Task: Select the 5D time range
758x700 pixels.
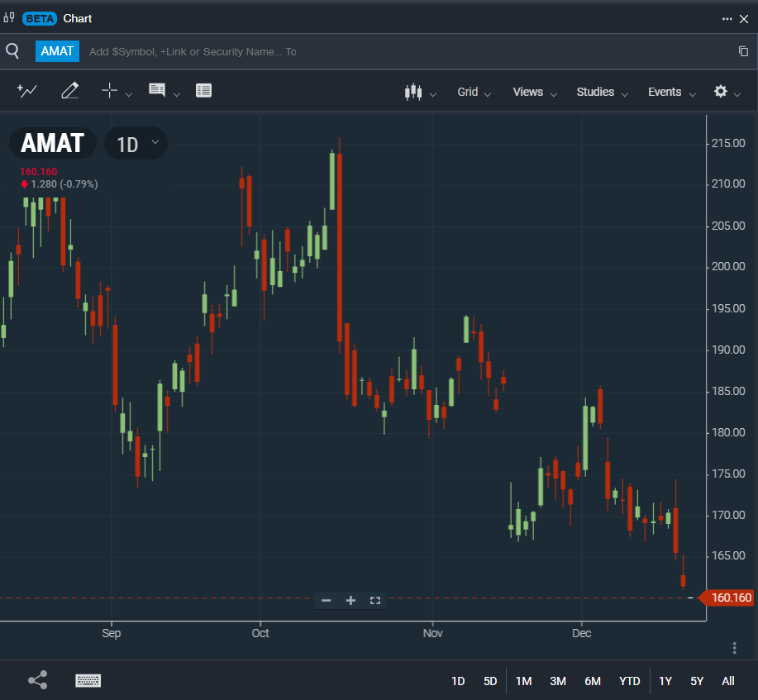Action: tap(490, 681)
